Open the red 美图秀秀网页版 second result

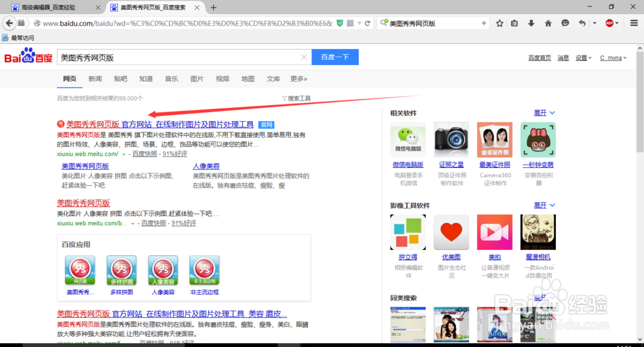point(83,203)
